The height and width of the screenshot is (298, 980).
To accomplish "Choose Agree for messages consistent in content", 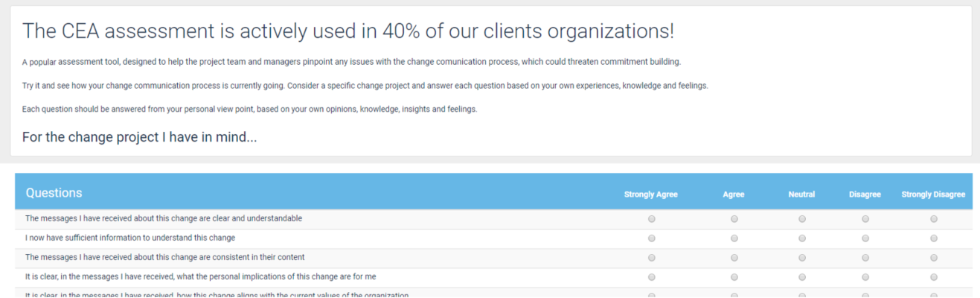I will (x=734, y=258).
